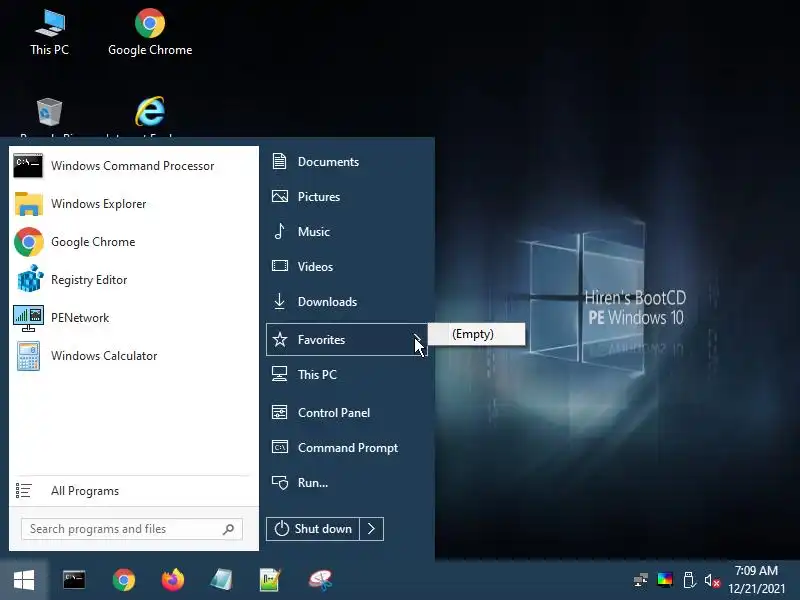This screenshot has width=800, height=600.
Task: Click the muted volume tray icon
Action: click(x=712, y=580)
